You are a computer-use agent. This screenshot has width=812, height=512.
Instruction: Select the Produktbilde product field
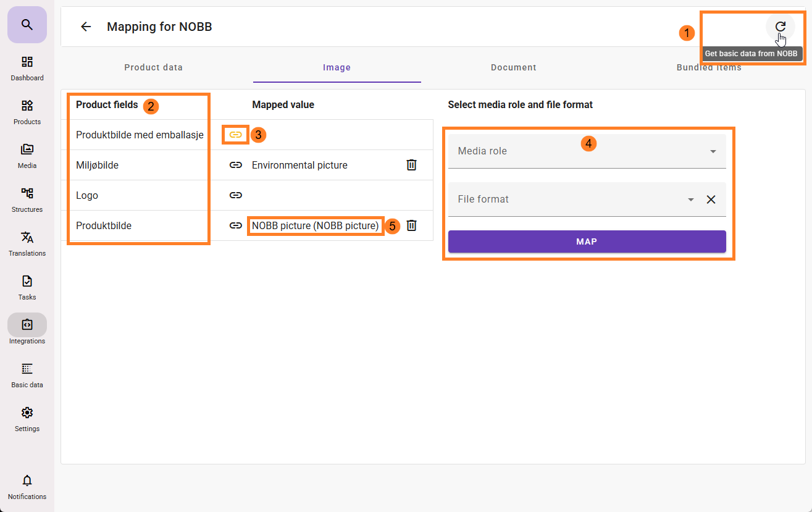click(104, 225)
